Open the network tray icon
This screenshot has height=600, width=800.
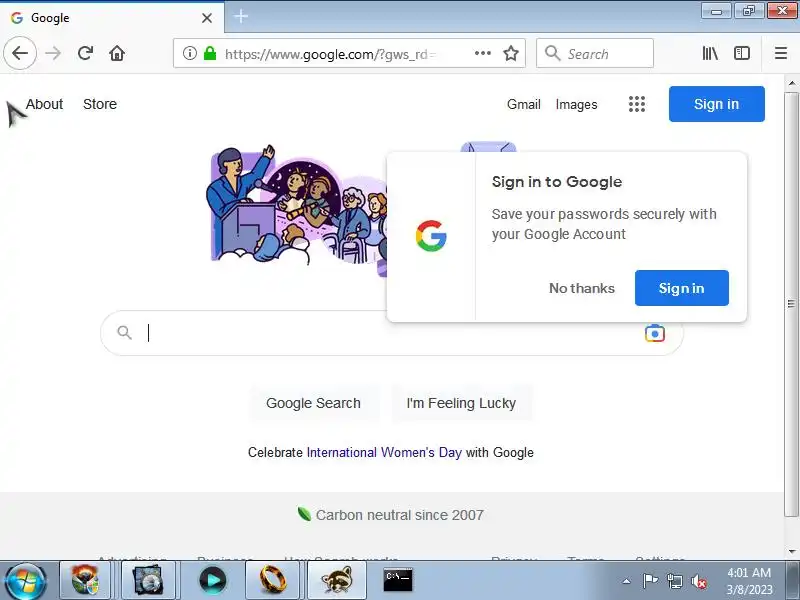point(674,581)
